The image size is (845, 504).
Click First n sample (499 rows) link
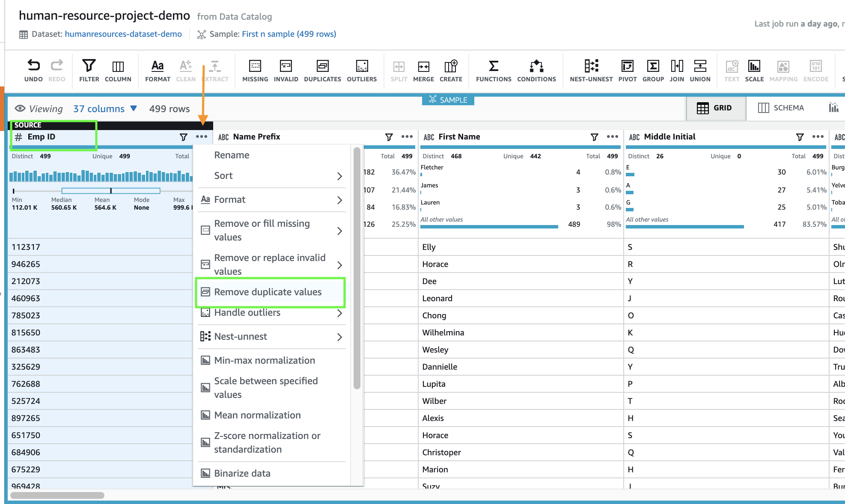(289, 34)
